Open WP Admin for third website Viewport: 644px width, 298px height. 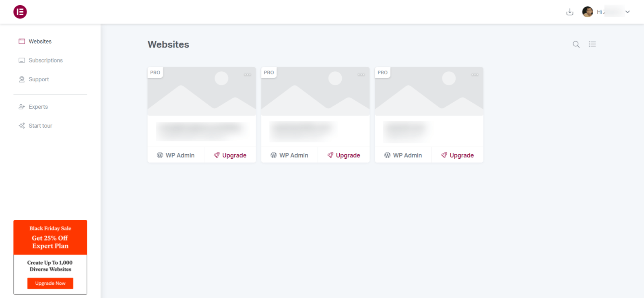click(x=403, y=155)
